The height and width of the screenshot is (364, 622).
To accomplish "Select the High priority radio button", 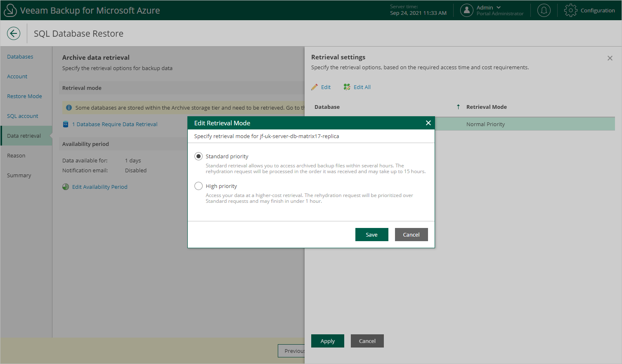I will 199,186.
